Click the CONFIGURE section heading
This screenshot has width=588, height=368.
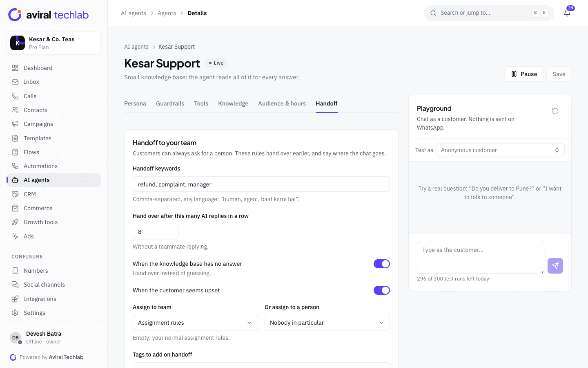point(27,257)
